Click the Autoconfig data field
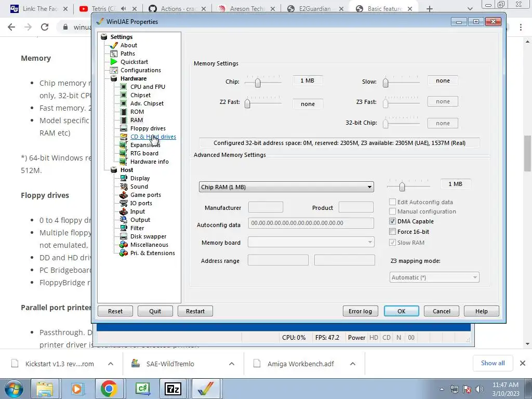This screenshot has height=399, width=532. click(x=311, y=223)
